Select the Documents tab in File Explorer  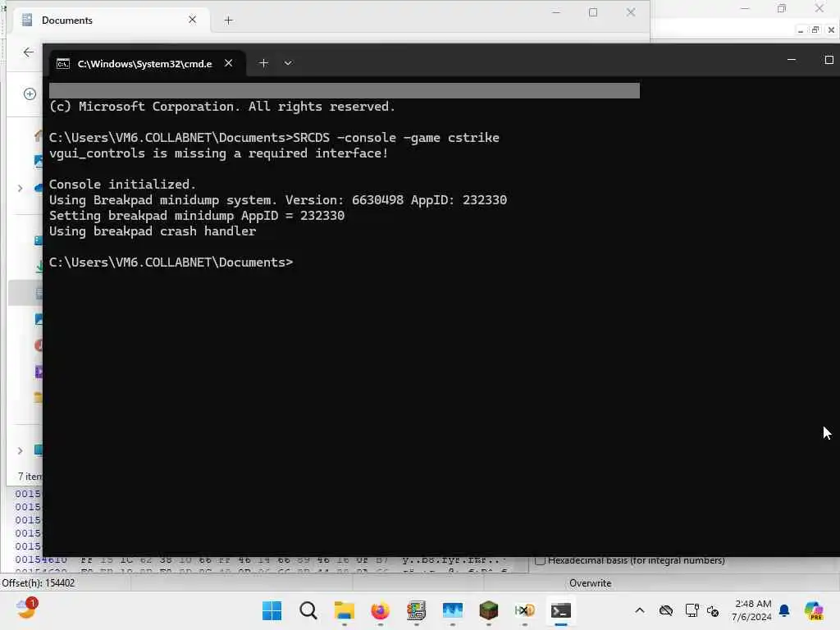110,21
